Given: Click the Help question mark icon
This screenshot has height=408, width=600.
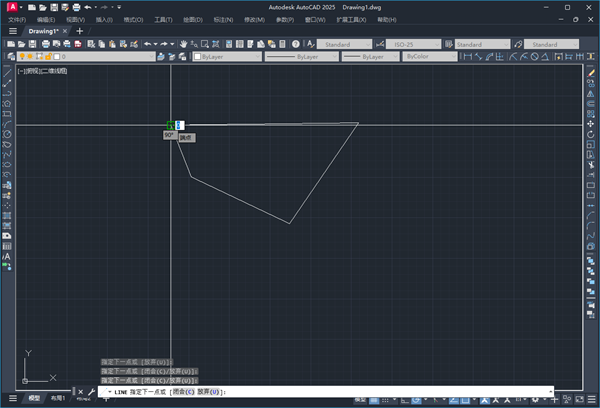Looking at the screenshot, I should tap(295, 44).
